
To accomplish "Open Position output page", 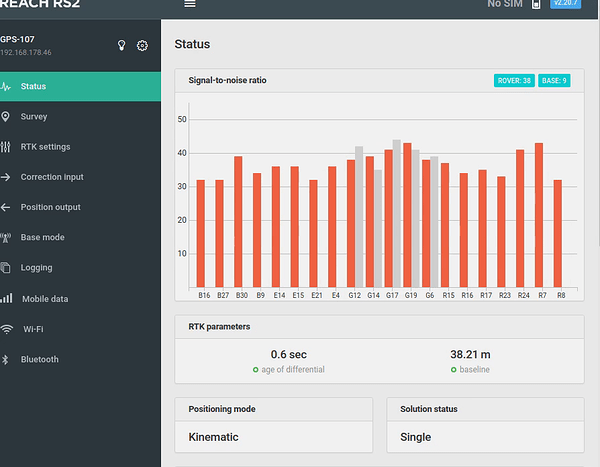I will point(80,207).
